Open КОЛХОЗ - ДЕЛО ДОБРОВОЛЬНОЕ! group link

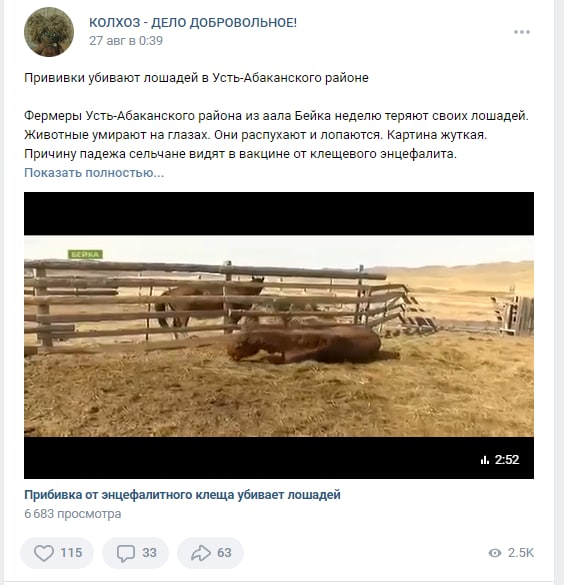(x=193, y=22)
